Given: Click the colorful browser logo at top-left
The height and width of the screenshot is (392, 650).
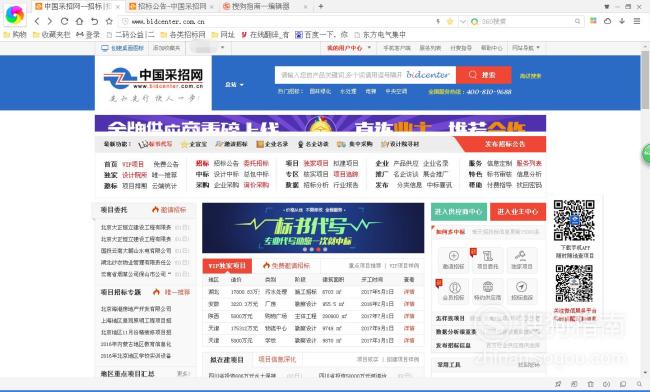Looking at the screenshot, I should (x=15, y=15).
